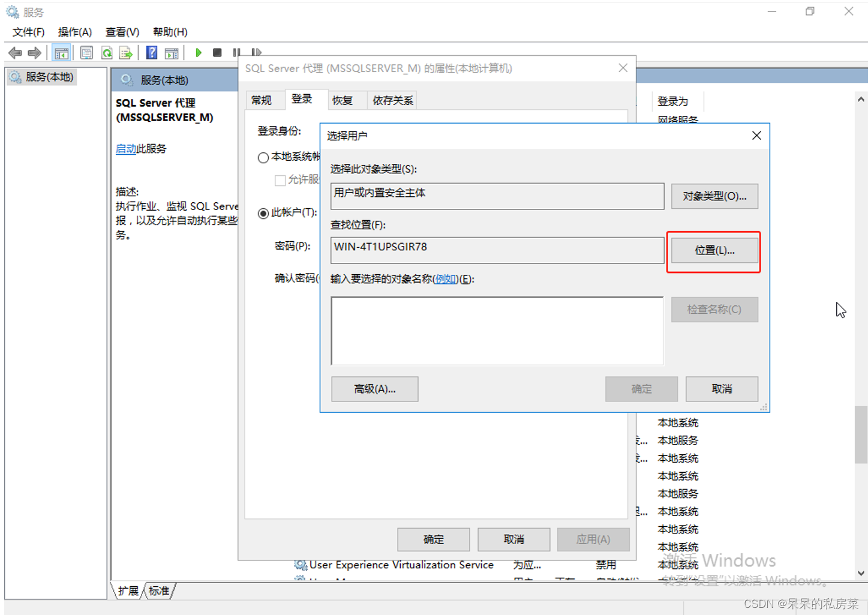Restart the service using the restart icon

tap(256, 53)
